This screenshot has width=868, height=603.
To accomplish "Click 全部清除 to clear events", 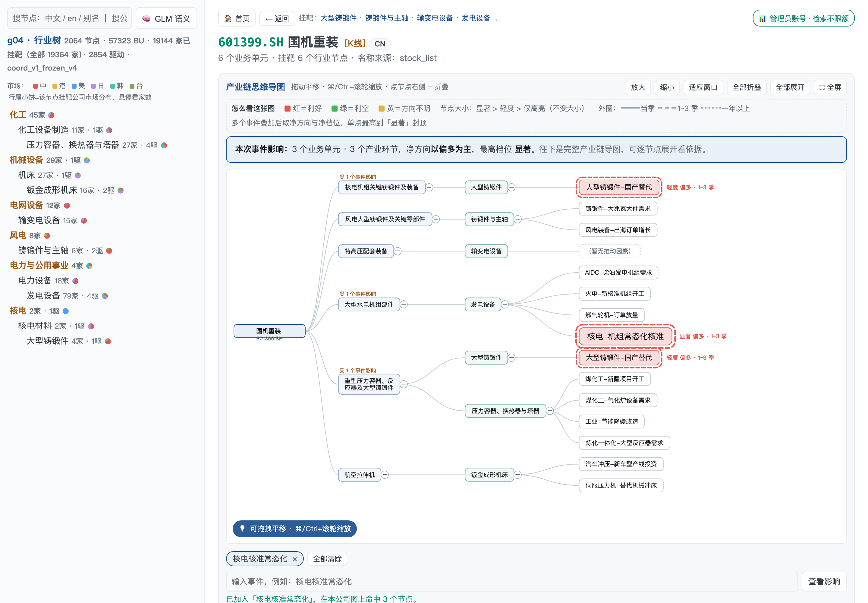I will [x=327, y=559].
